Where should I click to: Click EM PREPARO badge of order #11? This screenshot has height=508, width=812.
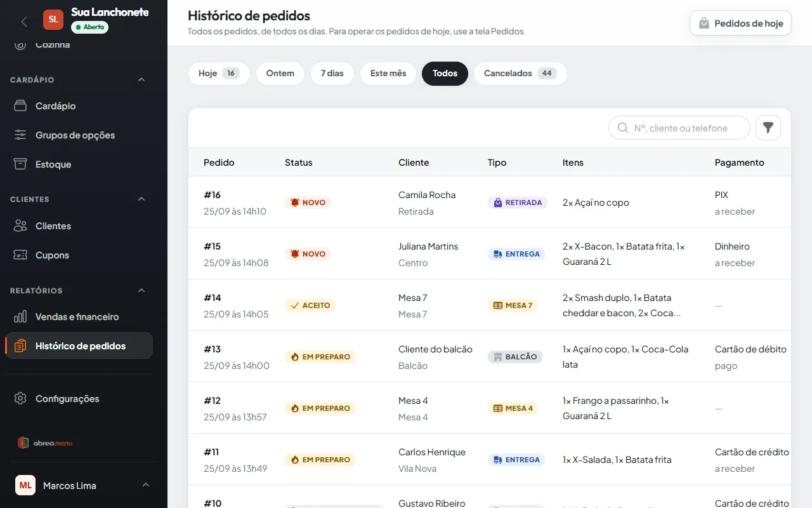pyautogui.click(x=320, y=460)
